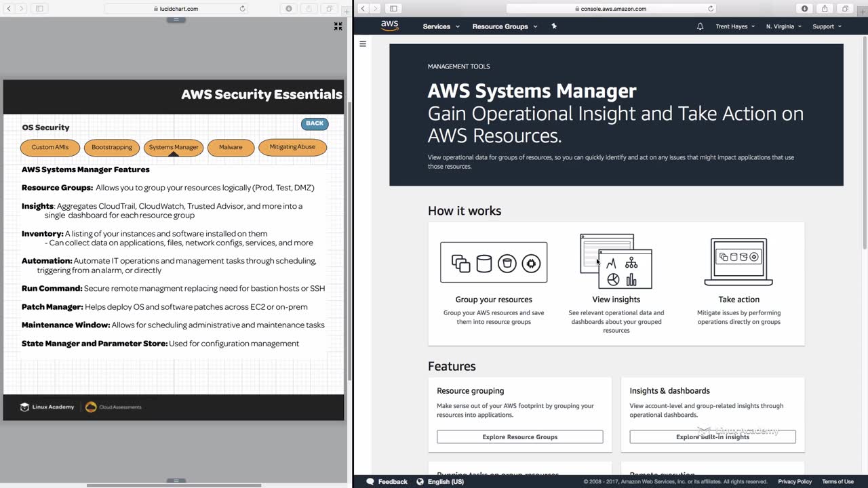
Task: Click the BACK button on the slide
Action: pyautogui.click(x=315, y=123)
